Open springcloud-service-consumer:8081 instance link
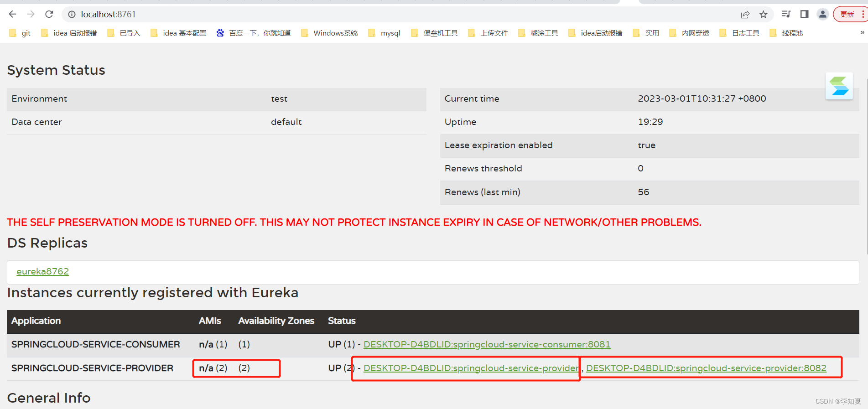This screenshot has height=409, width=868. click(487, 344)
